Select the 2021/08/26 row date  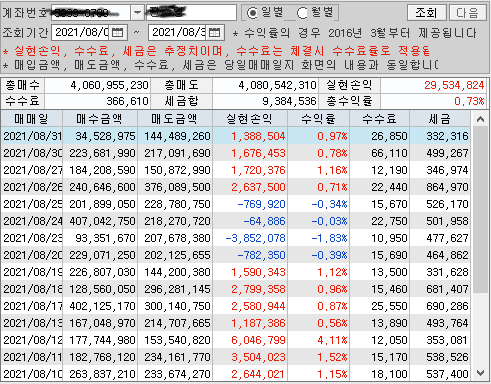(32, 187)
